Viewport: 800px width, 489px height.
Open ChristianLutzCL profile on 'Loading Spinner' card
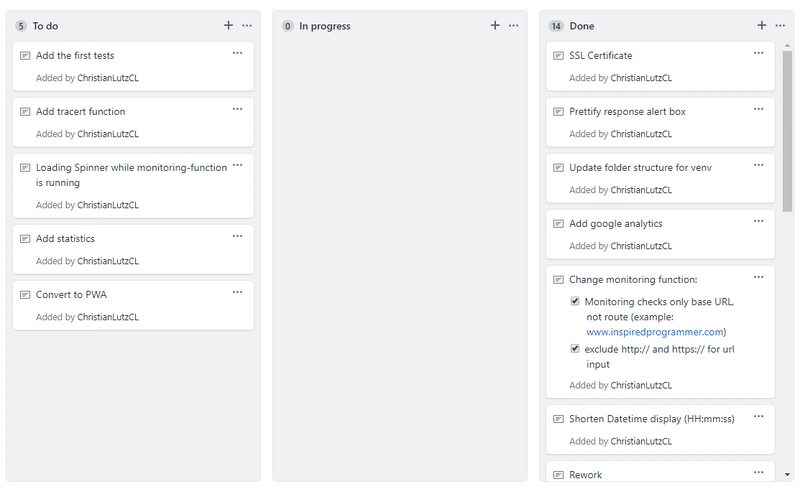[108, 205]
